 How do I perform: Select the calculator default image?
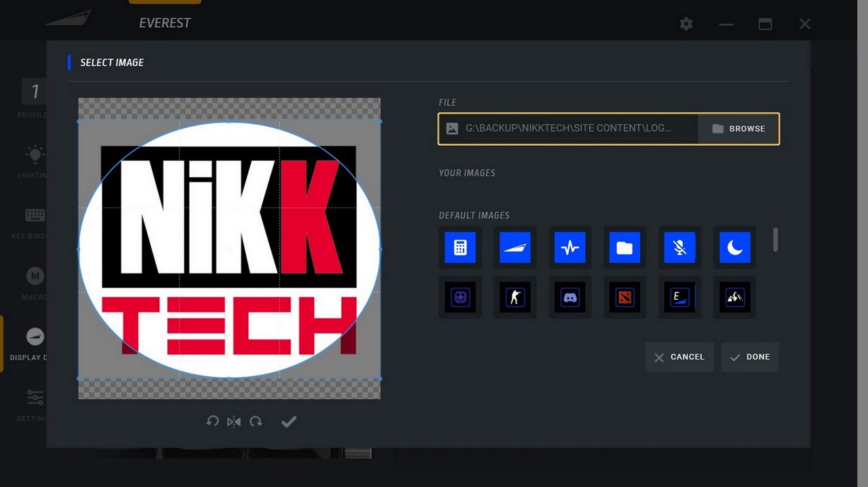[460, 248]
